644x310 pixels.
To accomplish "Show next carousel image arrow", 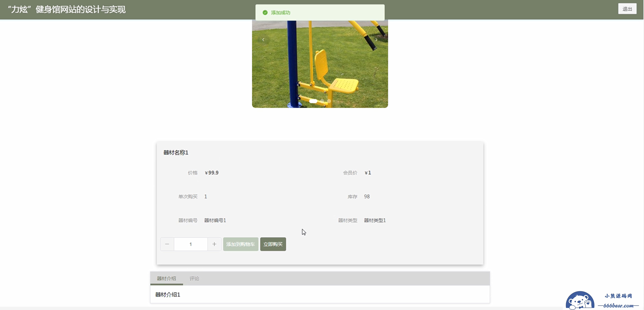I will [376, 40].
